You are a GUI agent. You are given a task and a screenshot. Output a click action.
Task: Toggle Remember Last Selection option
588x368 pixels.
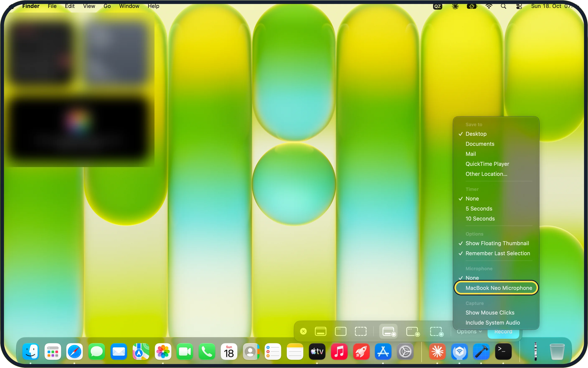tap(496, 253)
